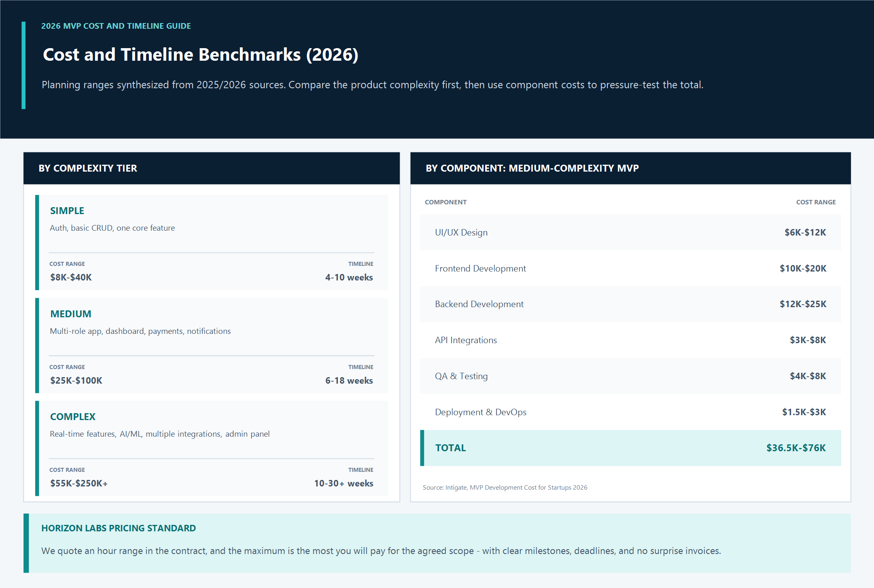Screen dimensions: 874x588
Task: Click the 2026 MVP Cost and Timeline Guide label
Action: coord(116,26)
